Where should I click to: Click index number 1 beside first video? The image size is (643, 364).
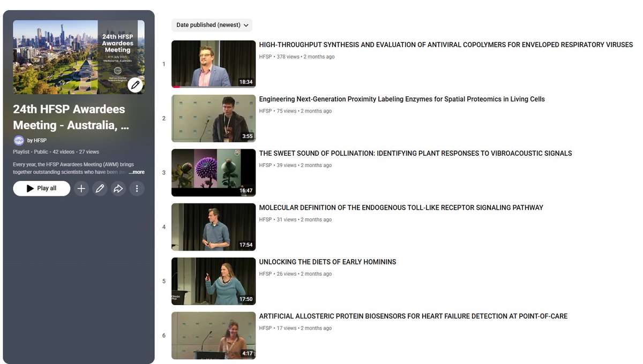(x=164, y=64)
